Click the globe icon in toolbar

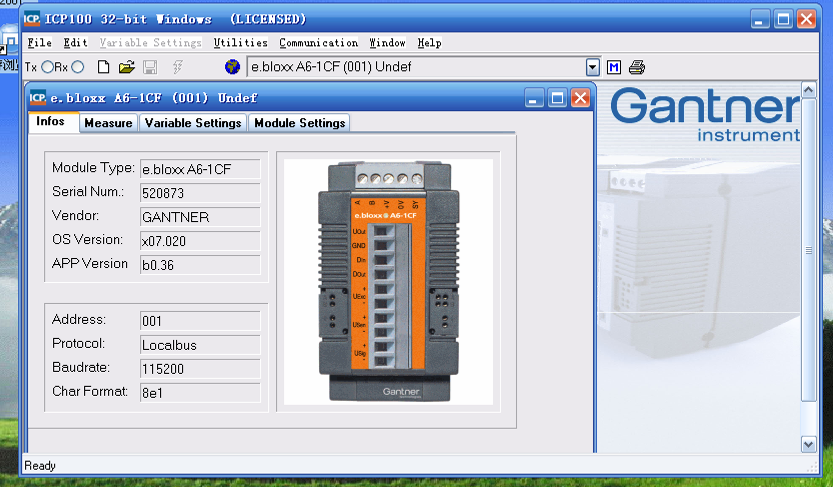click(x=232, y=67)
